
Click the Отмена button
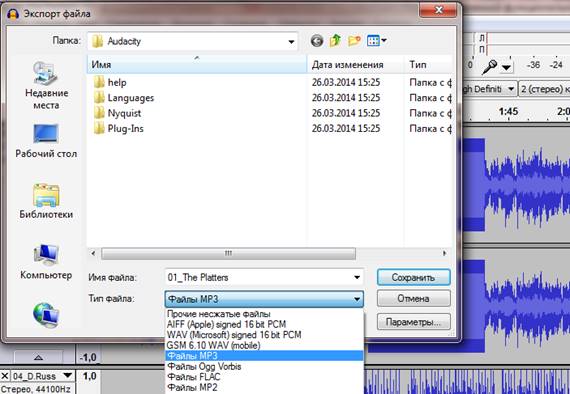pos(413,299)
